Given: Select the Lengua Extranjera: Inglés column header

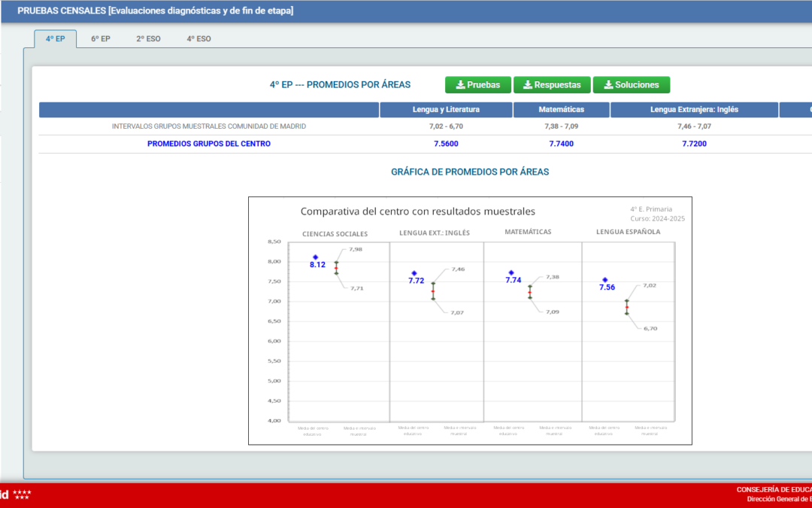Looking at the screenshot, I should [694, 110].
